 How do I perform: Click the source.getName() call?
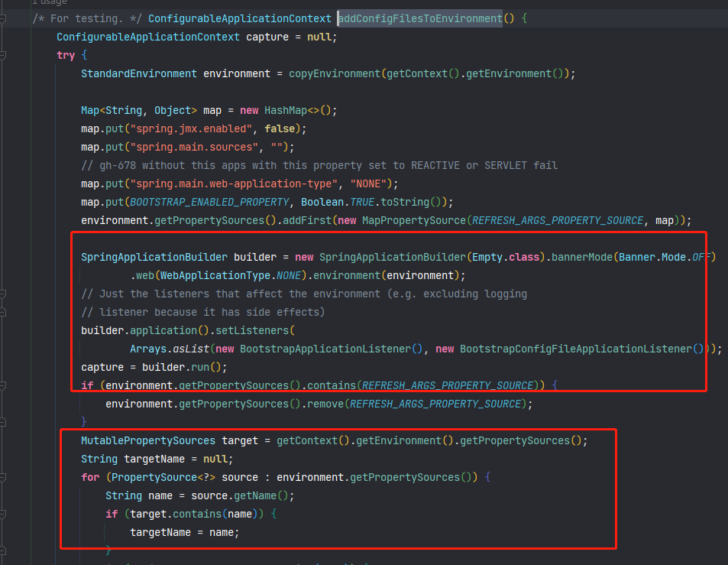pyautogui.click(x=240, y=495)
